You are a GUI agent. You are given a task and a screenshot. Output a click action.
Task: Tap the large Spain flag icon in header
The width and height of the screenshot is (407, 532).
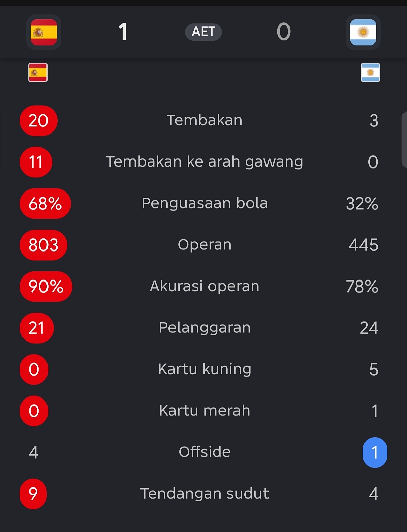point(44,32)
